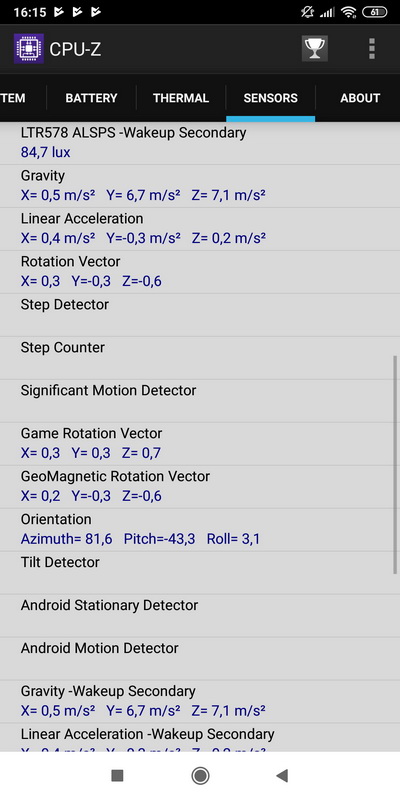Image resolution: width=400 pixels, height=800 pixels.
Task: Tap the CPU-Z chip logo icon
Action: tap(29, 48)
